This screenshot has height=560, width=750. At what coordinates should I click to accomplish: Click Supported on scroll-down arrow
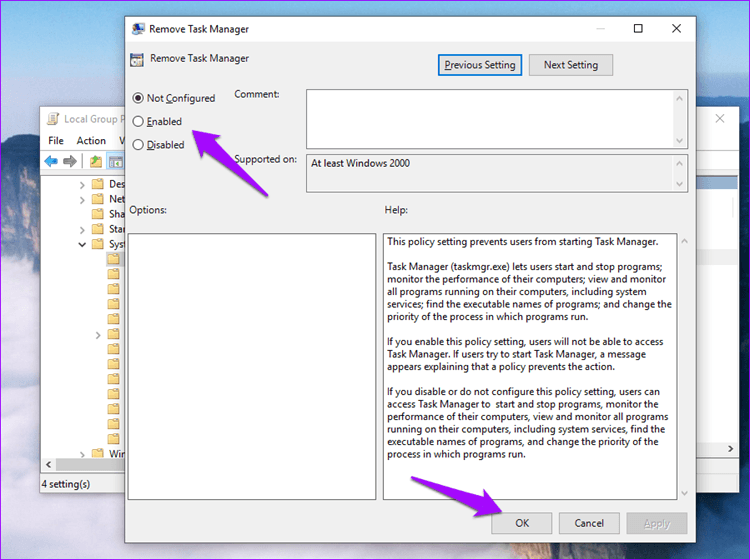click(x=679, y=184)
